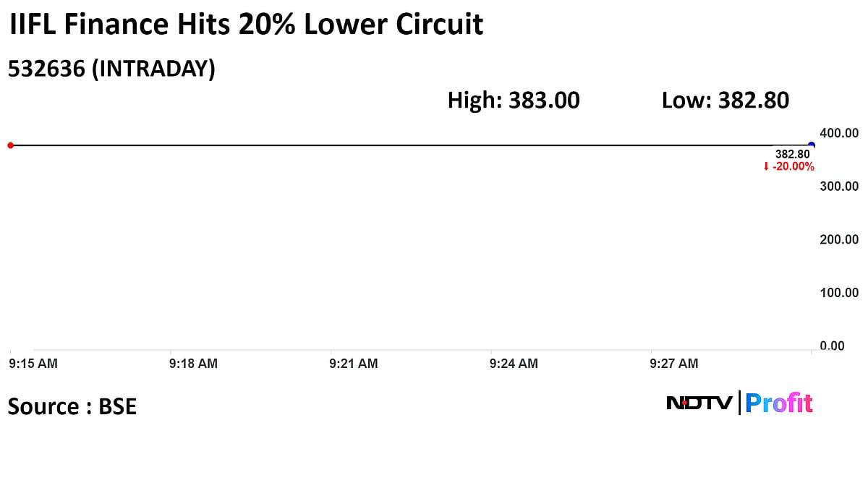
Task: Click the NDTV logo
Action: 699,403
